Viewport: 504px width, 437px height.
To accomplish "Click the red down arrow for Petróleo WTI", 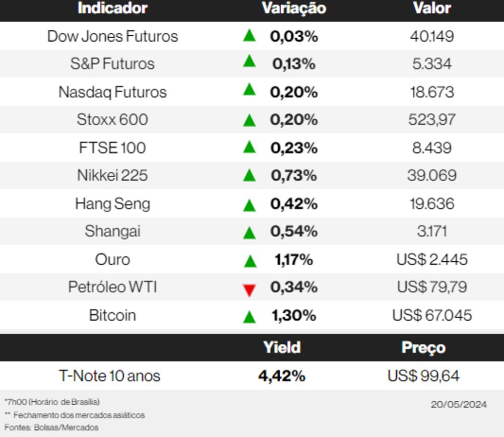I will coord(249,289).
